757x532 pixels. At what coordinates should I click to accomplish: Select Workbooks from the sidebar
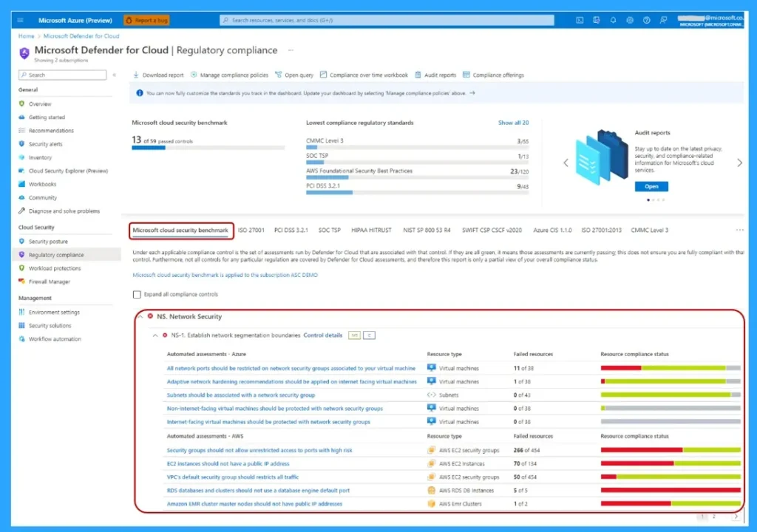point(42,184)
